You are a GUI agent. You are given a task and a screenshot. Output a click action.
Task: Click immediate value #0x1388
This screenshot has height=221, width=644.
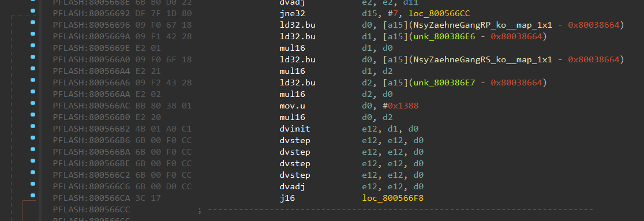400,106
